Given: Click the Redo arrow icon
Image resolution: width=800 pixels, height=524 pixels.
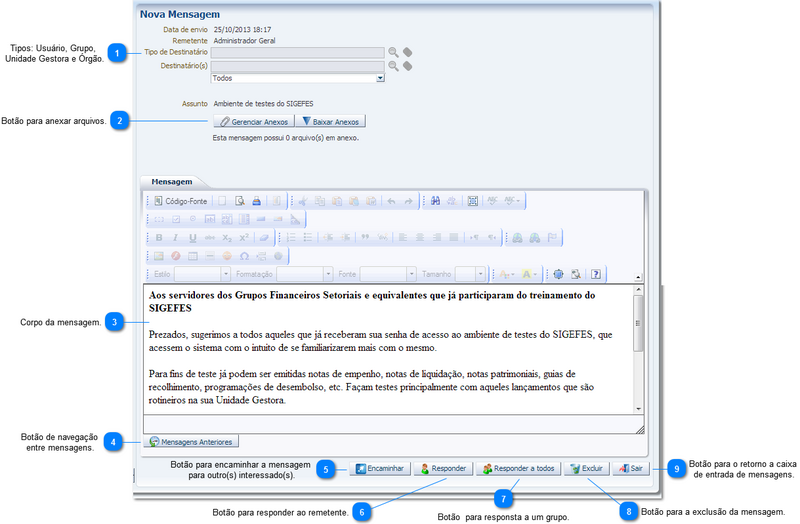Looking at the screenshot, I should coord(408,201).
